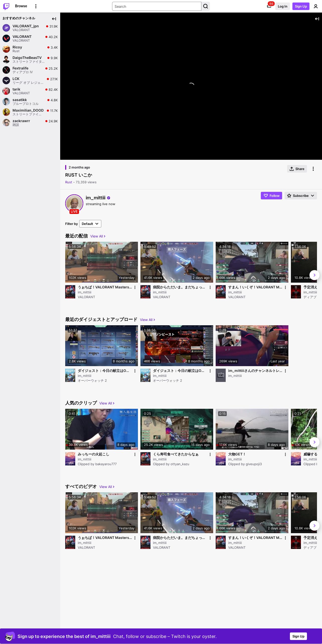This screenshot has width=322, height=644.
Task: Open the Fextralife channel in sidebar
Action: coord(30,70)
